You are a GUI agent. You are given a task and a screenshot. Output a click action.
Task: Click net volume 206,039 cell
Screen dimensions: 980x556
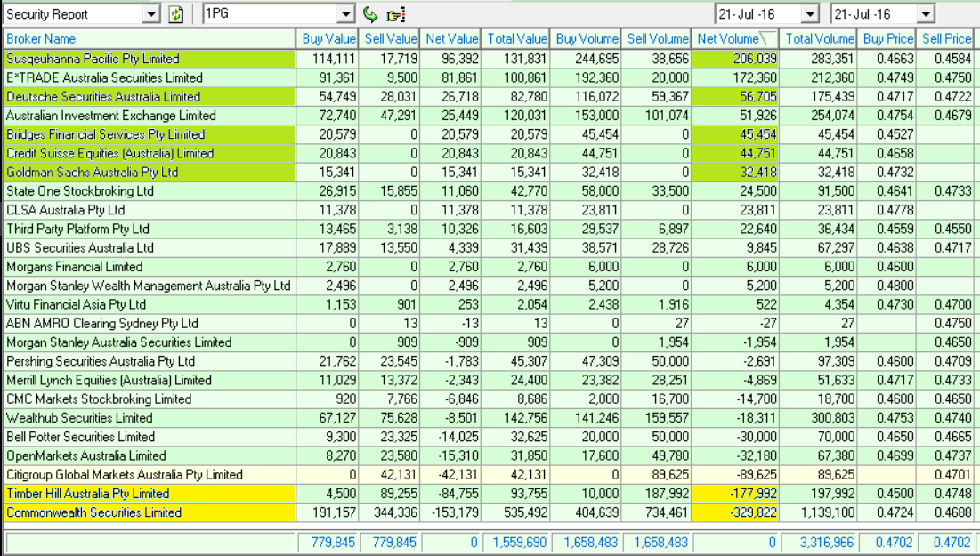[735, 59]
